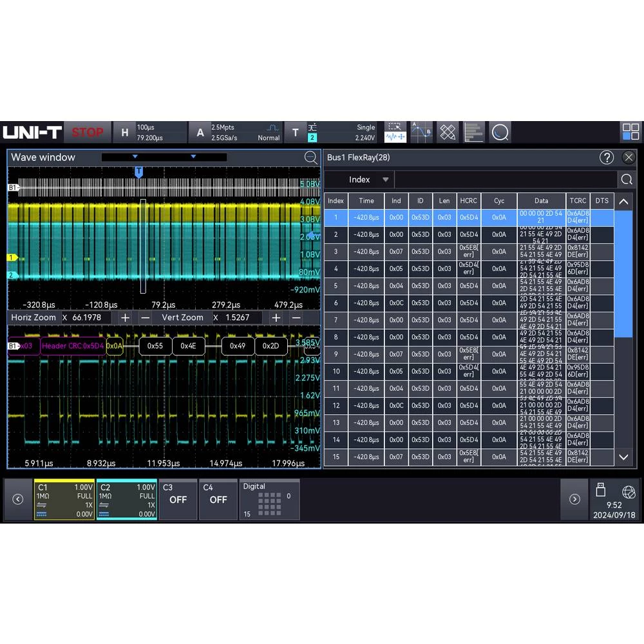Click the trigger T marker on waveform
The width and height of the screenshot is (644, 644).
(139, 172)
